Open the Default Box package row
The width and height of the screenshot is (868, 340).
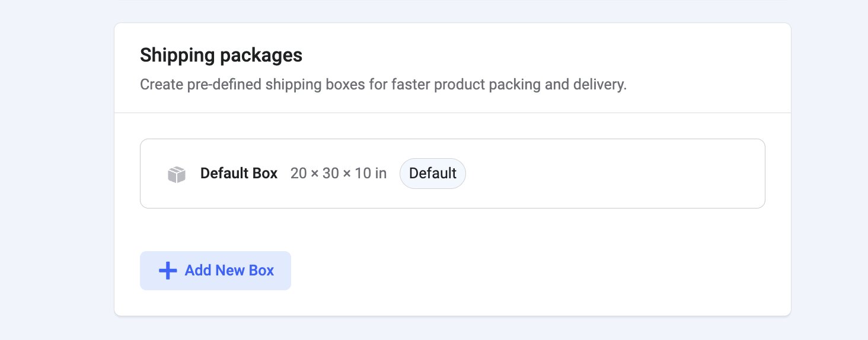(452, 174)
